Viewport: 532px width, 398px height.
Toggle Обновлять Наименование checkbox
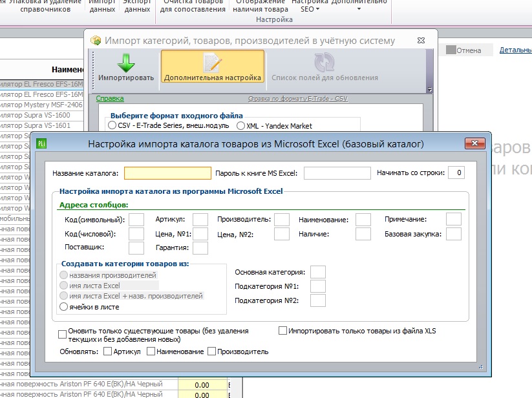pos(151,351)
